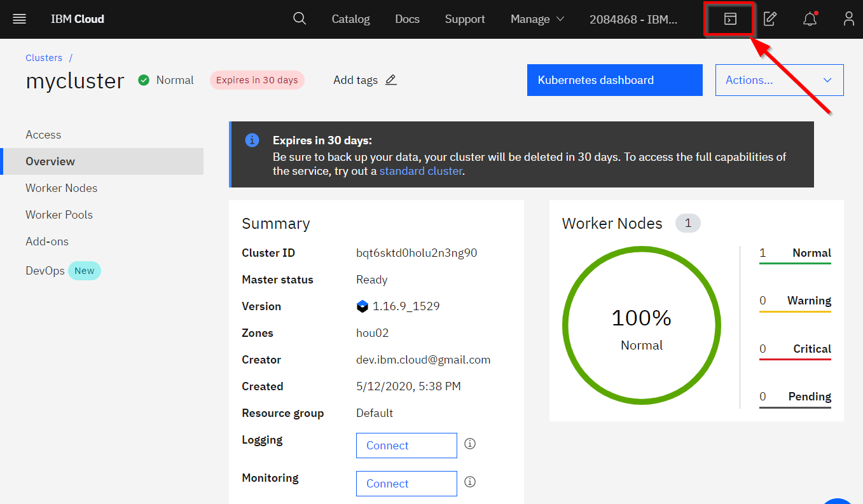Click the search magnifier icon
The image size is (863, 504).
[x=300, y=18]
